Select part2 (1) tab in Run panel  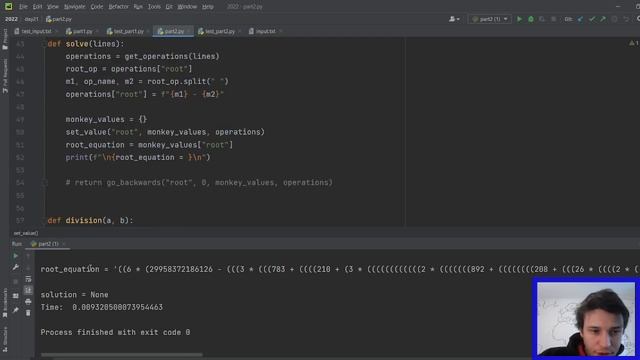tap(47, 244)
